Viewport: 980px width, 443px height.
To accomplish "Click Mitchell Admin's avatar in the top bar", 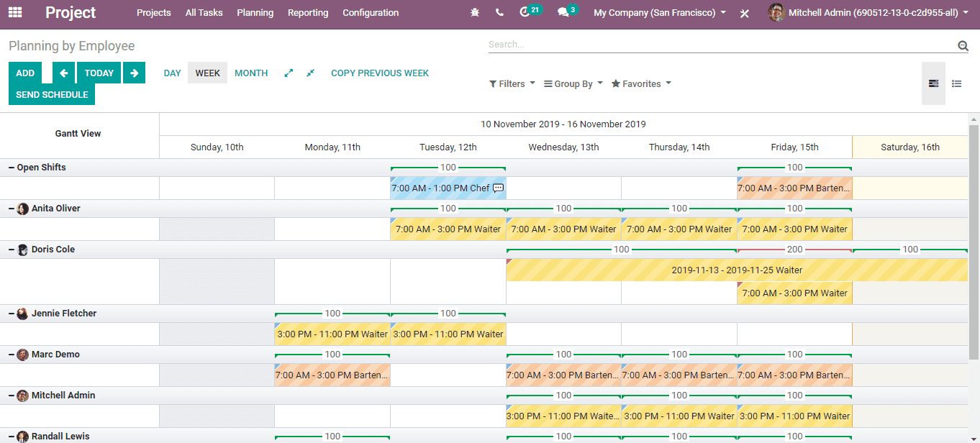I will pyautogui.click(x=776, y=12).
